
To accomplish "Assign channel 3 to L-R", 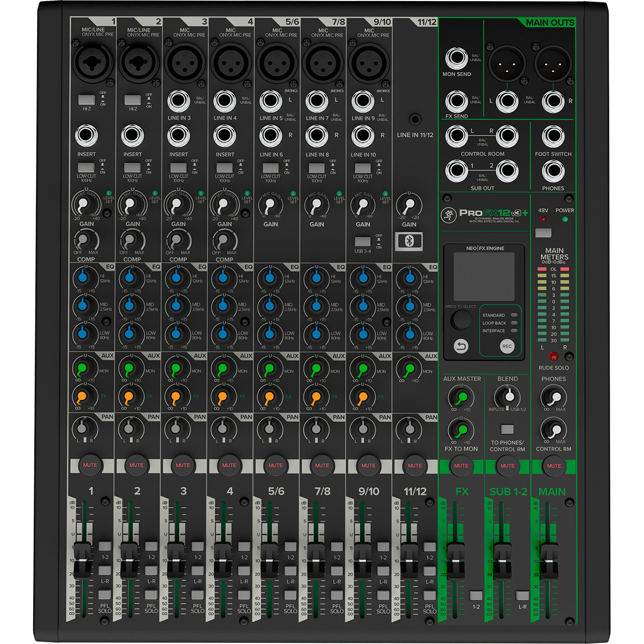I will click(x=197, y=571).
